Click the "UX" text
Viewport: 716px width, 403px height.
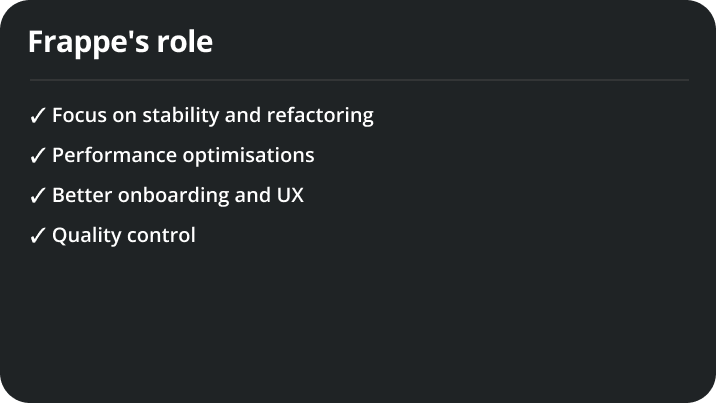tap(289, 196)
